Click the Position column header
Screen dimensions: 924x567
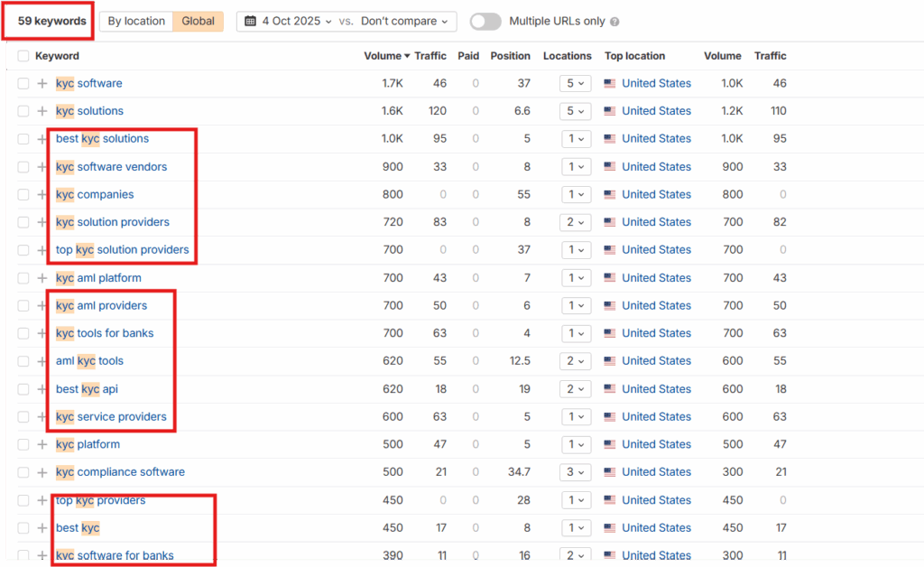tap(510, 56)
